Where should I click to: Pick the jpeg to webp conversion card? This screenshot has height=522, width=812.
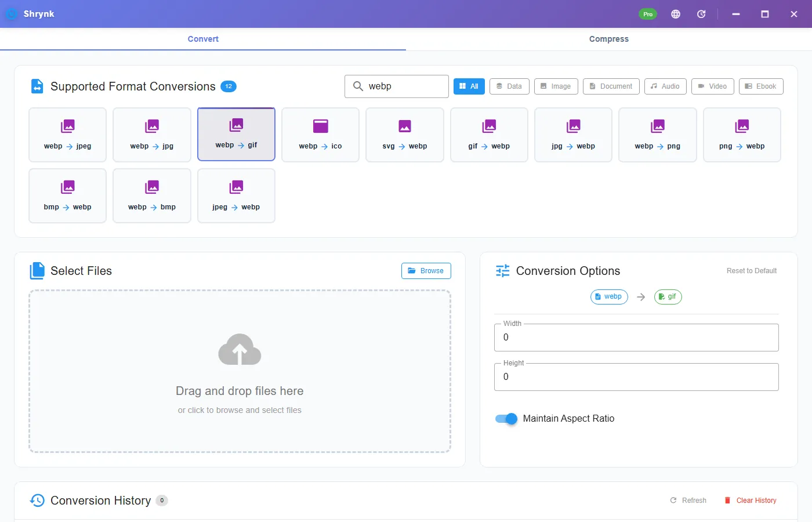tap(236, 195)
